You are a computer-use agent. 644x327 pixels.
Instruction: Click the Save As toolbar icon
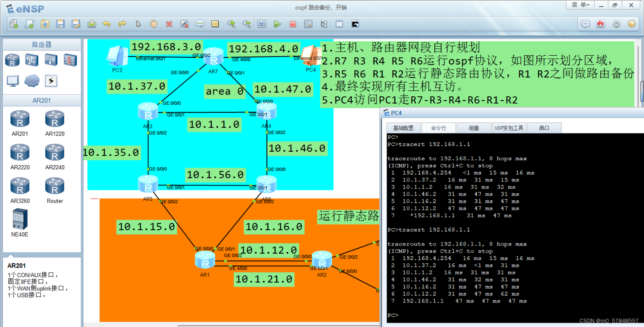coord(76,24)
